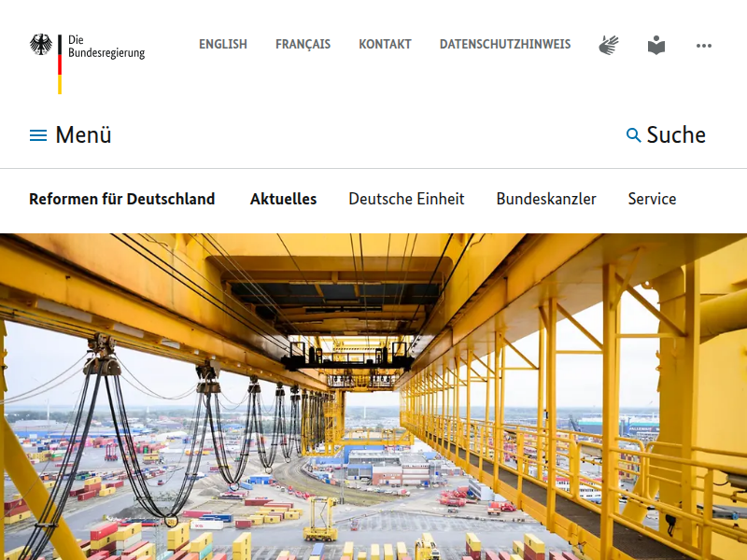Open the Deutsche Einheit section
The height and width of the screenshot is (560, 747).
pos(406,199)
